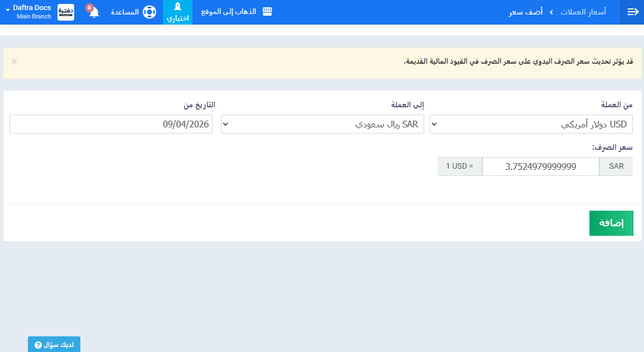644x352 pixels.
Task: Click the question mark icon at bottom
Action: tap(38, 345)
